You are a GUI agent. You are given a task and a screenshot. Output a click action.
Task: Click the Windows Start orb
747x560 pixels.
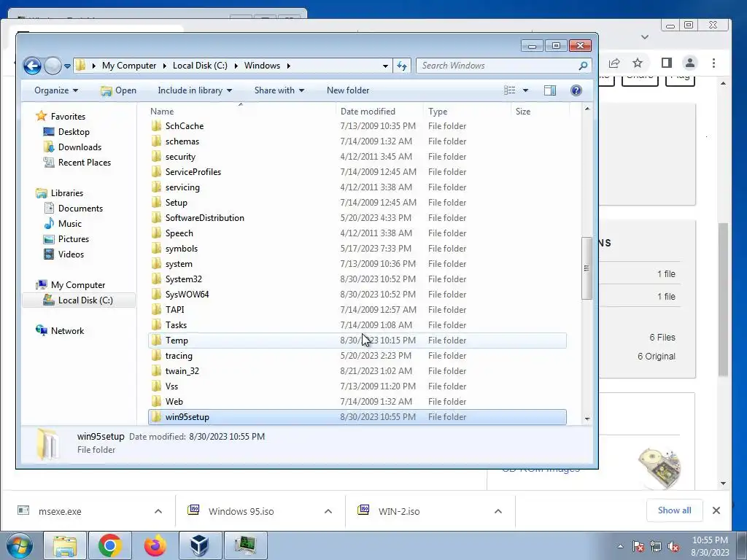click(x=19, y=545)
